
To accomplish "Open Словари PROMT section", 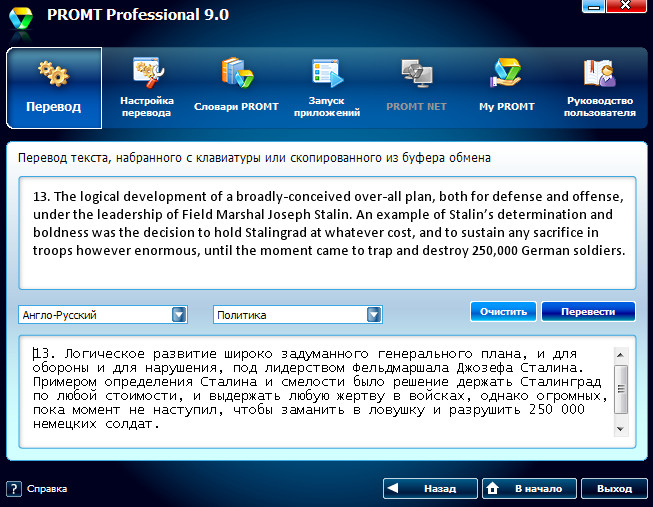I will coord(236,88).
